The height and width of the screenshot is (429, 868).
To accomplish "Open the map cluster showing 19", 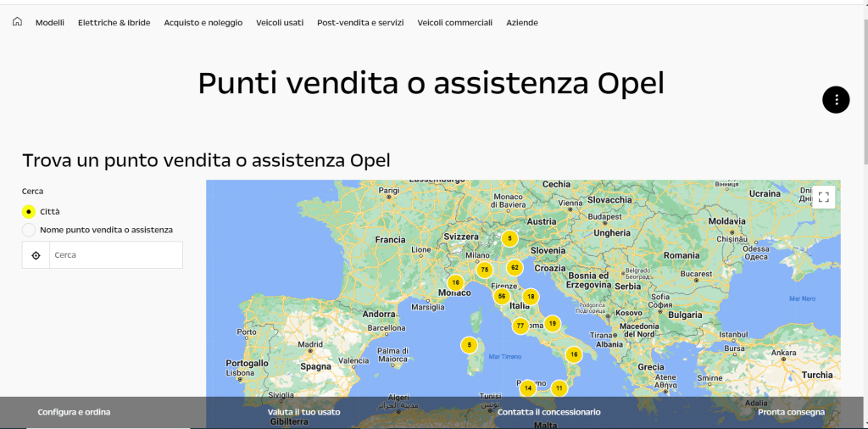I will (553, 324).
